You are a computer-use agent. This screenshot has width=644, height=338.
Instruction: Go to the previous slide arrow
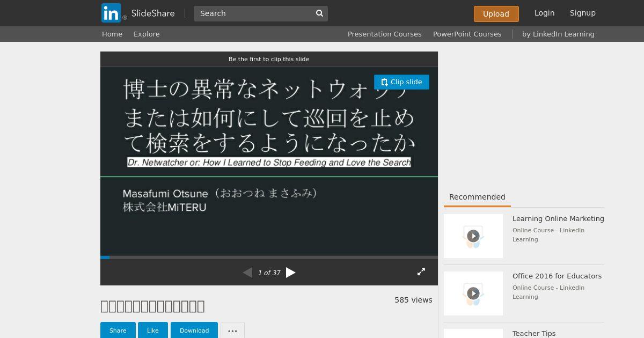(x=247, y=273)
